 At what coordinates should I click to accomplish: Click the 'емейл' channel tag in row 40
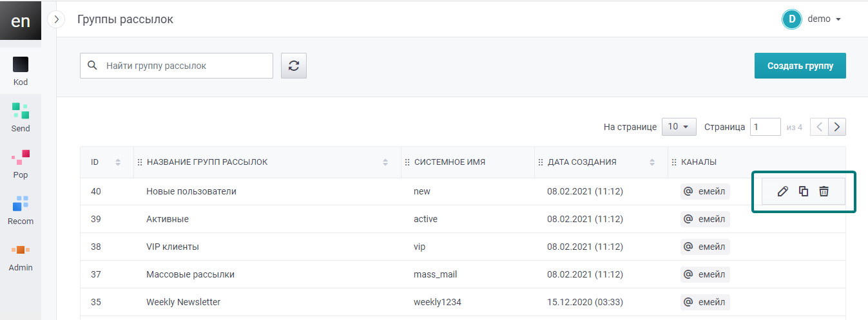pos(705,191)
